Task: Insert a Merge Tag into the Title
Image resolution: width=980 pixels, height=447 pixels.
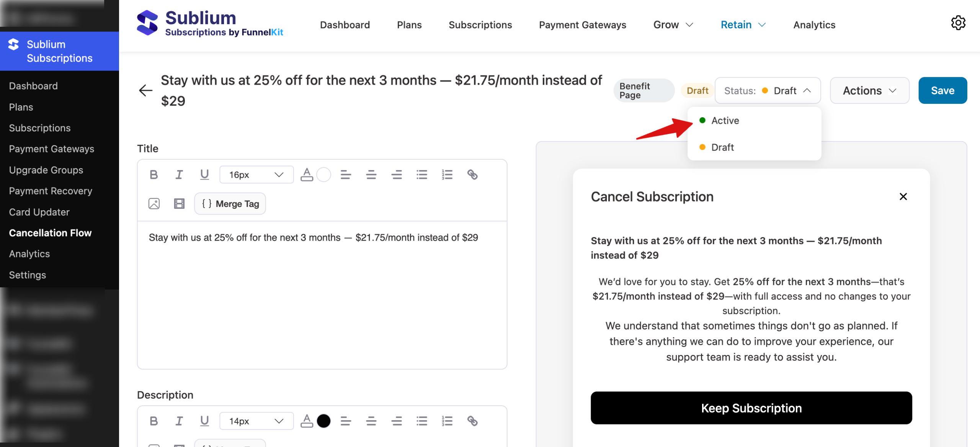Action: coord(230,203)
